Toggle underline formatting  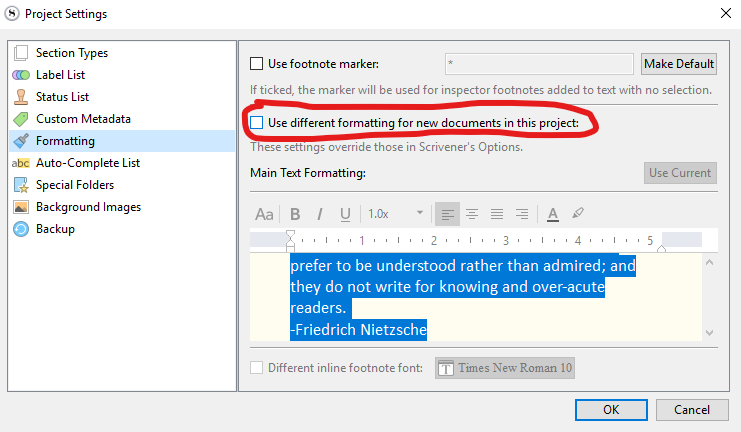pyautogui.click(x=346, y=213)
